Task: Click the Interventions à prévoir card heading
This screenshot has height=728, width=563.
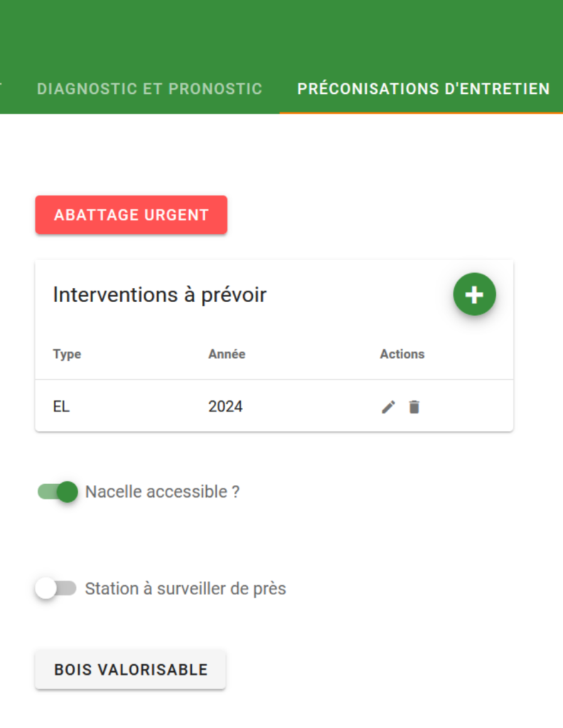Action: 160,295
